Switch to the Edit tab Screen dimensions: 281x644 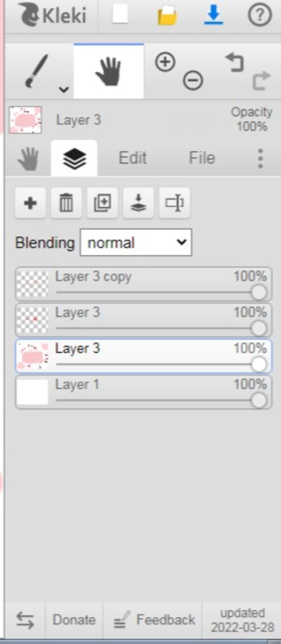[133, 158]
